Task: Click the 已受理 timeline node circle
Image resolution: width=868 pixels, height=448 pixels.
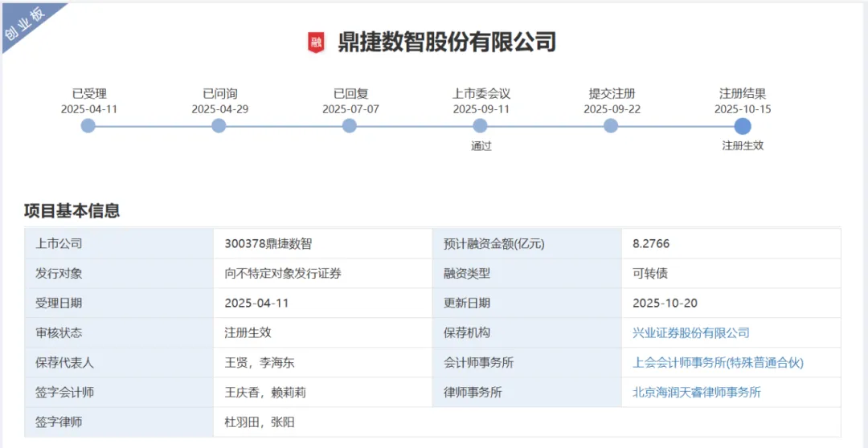Action: point(88,126)
